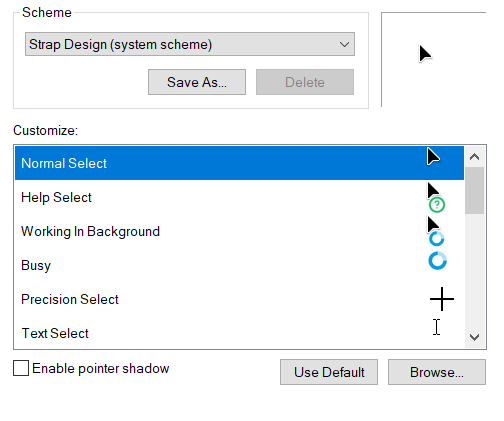Click the cursor preview arrow in preview box
504x421 pixels.
tap(425, 54)
